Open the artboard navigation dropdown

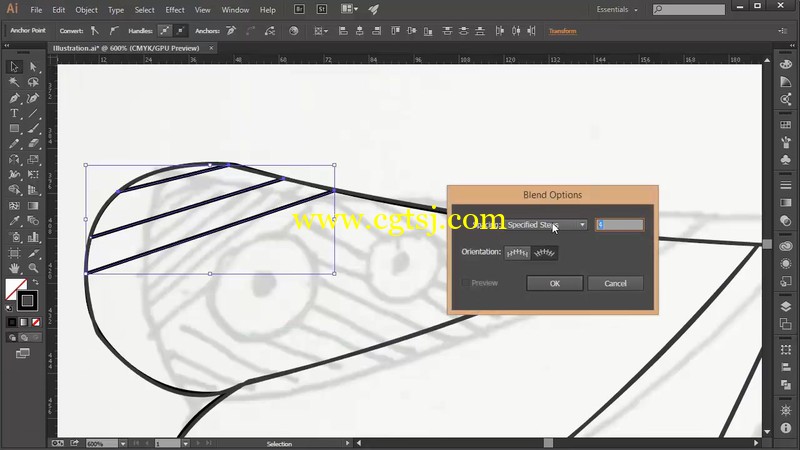coord(185,444)
